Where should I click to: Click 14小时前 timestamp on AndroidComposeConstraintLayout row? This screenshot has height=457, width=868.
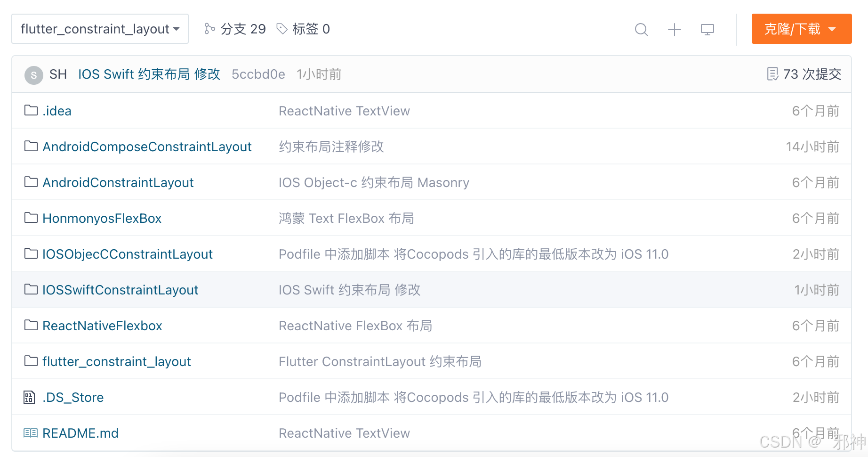812,147
